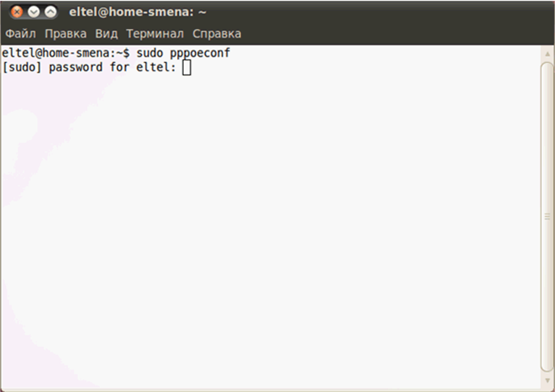Click the grip lines on the scrollbar
Viewport: 555px width, 392px height.
(547, 216)
